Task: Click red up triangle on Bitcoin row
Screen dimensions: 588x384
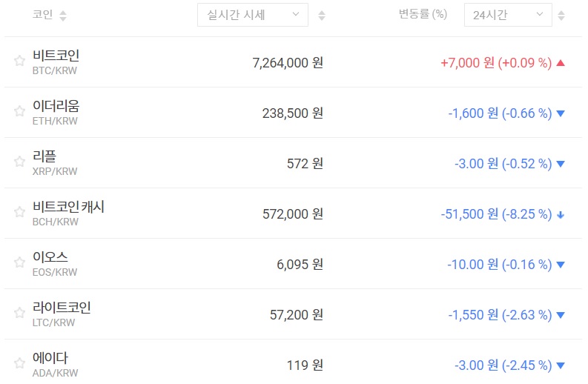Action: click(x=561, y=63)
